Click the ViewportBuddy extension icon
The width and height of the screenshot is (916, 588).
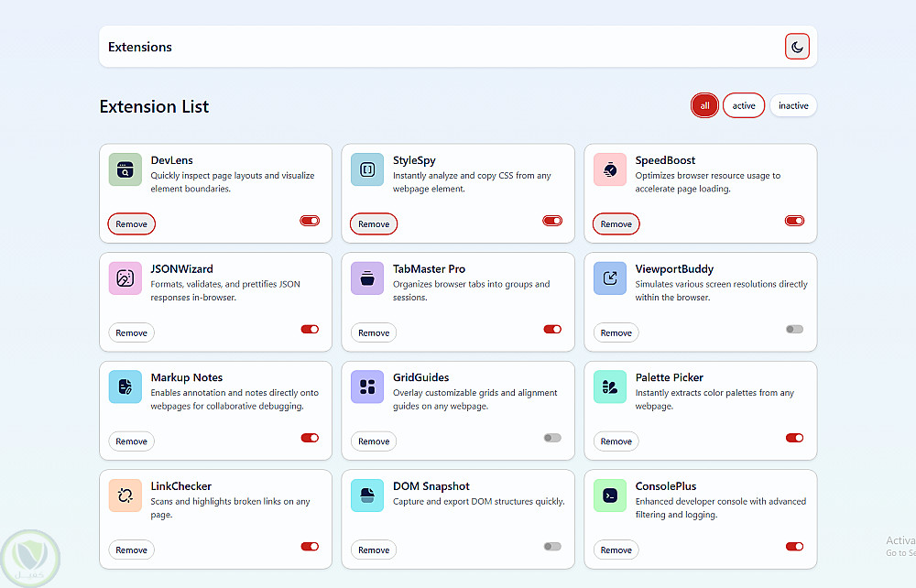coord(610,278)
